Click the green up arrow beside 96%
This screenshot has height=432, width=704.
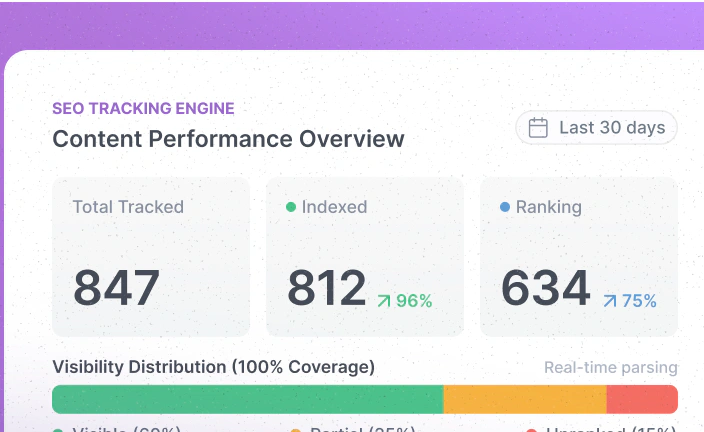[x=384, y=301]
